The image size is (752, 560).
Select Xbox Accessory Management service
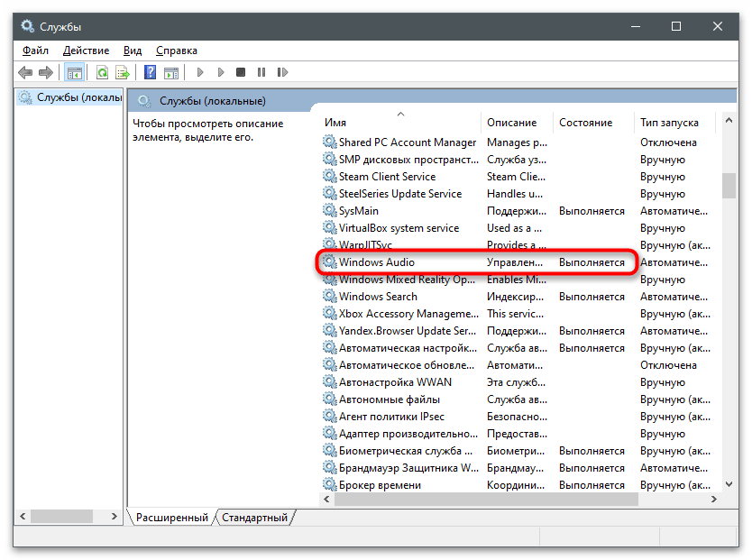click(x=518, y=314)
